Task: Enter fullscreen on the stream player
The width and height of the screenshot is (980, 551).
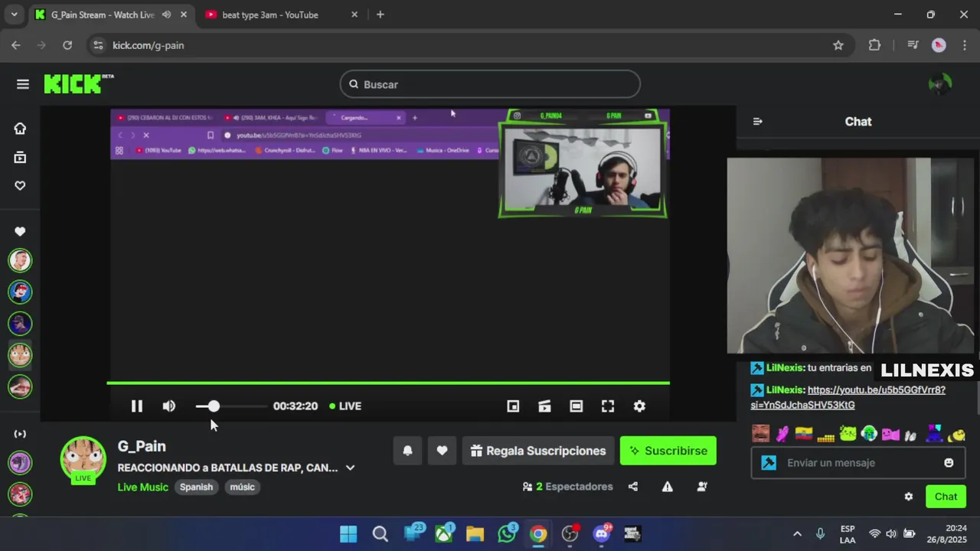Action: [x=608, y=406]
